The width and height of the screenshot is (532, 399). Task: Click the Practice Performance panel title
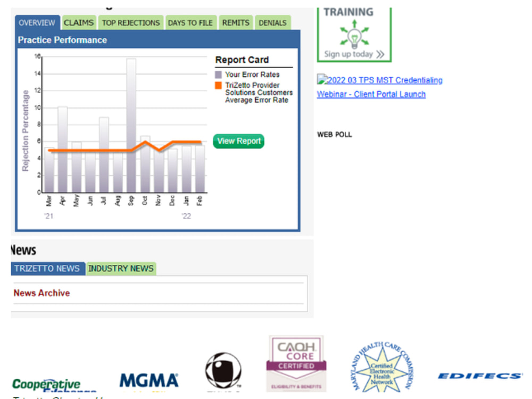62,40
